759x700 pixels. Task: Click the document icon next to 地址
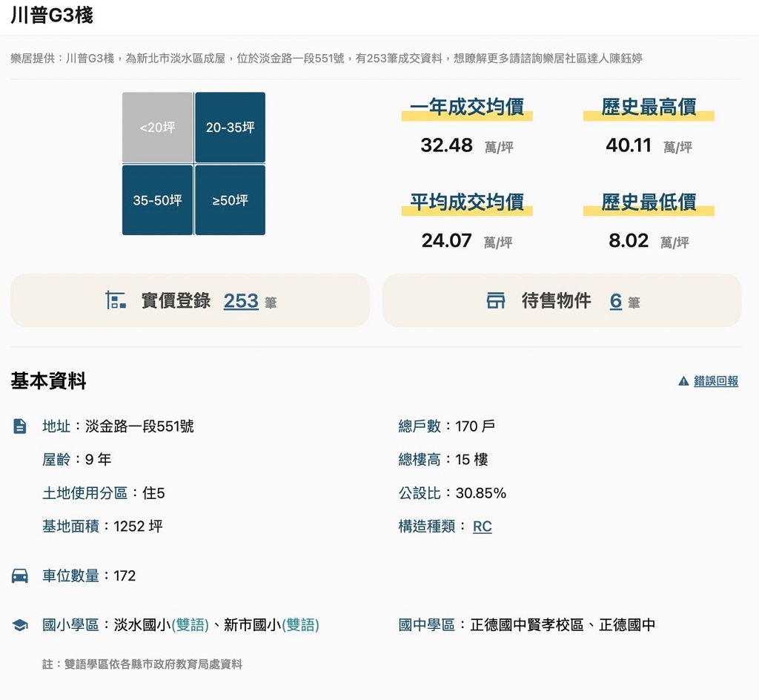(20, 426)
